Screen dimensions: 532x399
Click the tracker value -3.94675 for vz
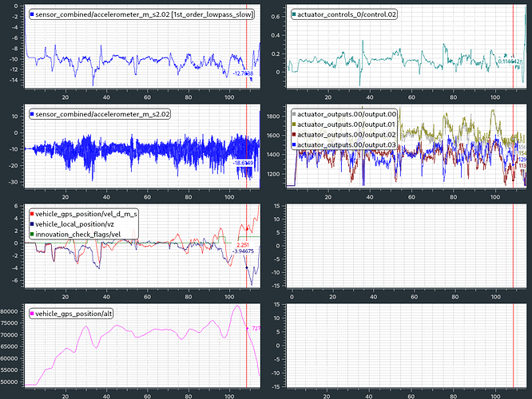243,251
